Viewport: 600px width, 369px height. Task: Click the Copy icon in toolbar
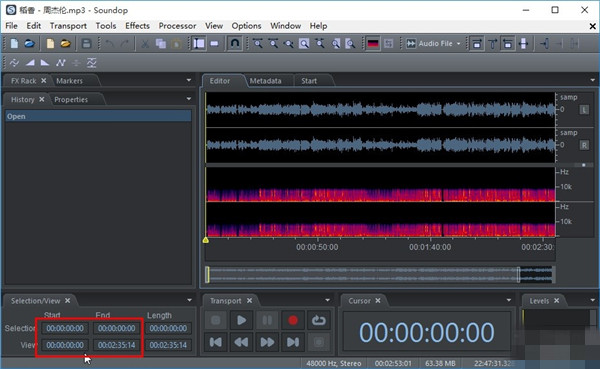click(x=161, y=44)
